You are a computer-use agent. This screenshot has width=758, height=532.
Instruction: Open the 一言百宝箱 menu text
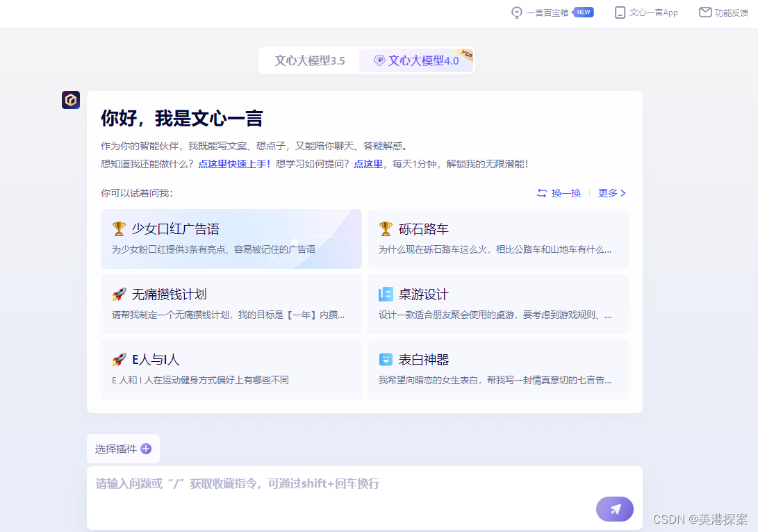tap(547, 13)
